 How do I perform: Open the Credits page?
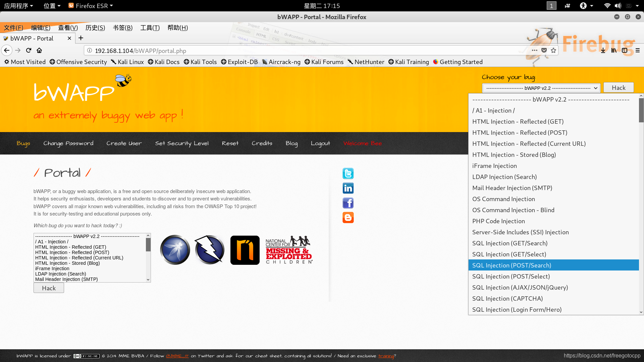pyautogui.click(x=262, y=143)
